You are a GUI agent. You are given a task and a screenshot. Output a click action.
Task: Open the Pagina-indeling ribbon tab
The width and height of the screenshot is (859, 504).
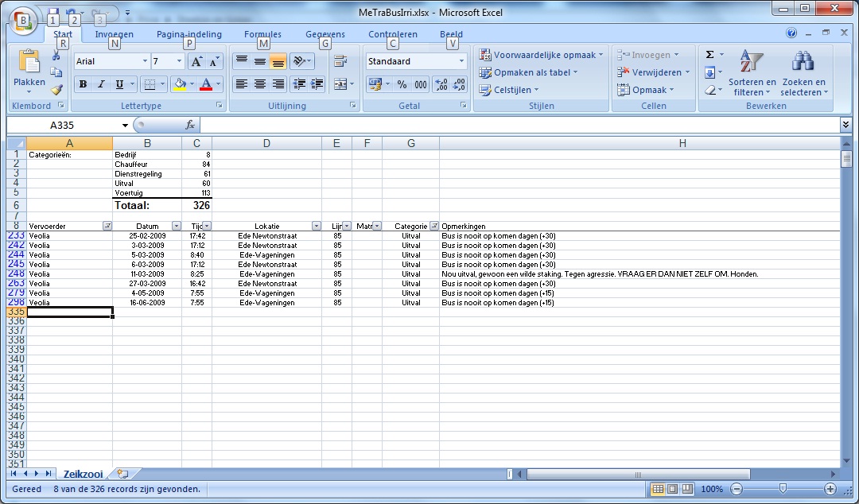coord(189,34)
